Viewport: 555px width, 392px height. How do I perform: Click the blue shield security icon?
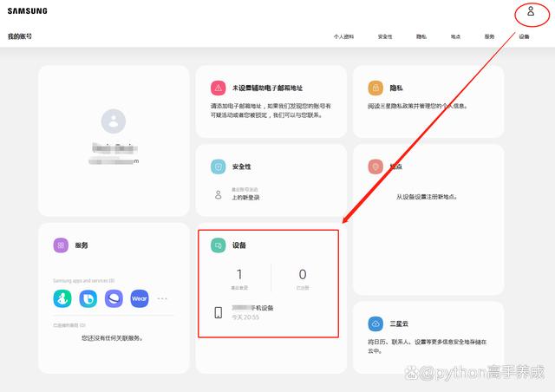pyautogui.click(x=218, y=167)
